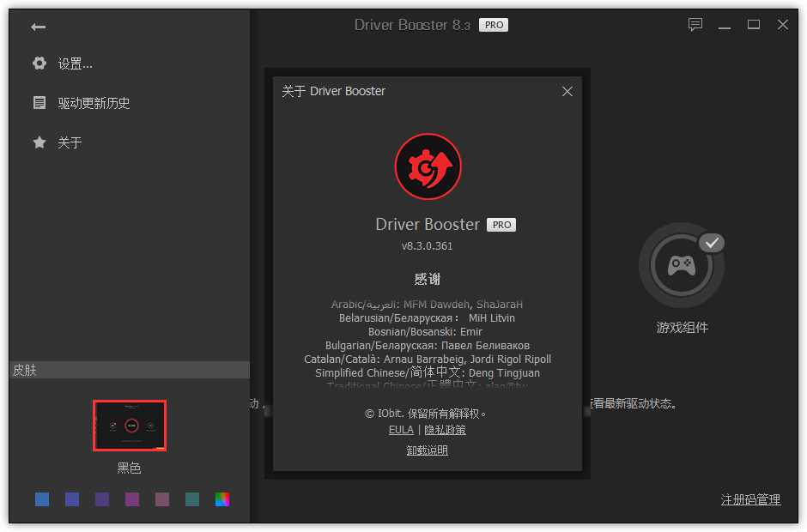Click the 感谢 heading in dialog
This screenshot has height=532, width=807.
pos(428,279)
